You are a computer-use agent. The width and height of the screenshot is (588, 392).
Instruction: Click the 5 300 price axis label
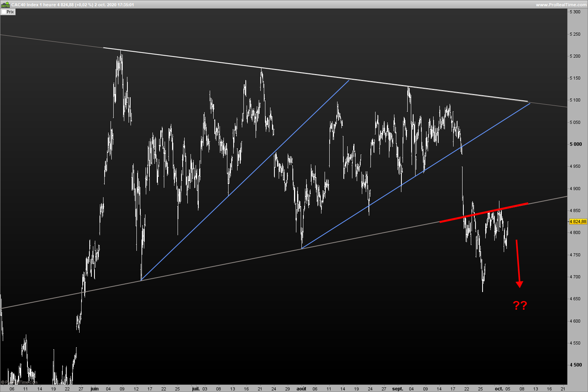click(x=575, y=12)
